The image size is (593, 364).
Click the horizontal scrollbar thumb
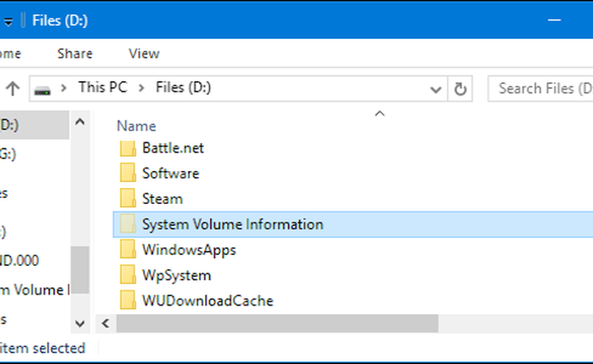(x=277, y=323)
